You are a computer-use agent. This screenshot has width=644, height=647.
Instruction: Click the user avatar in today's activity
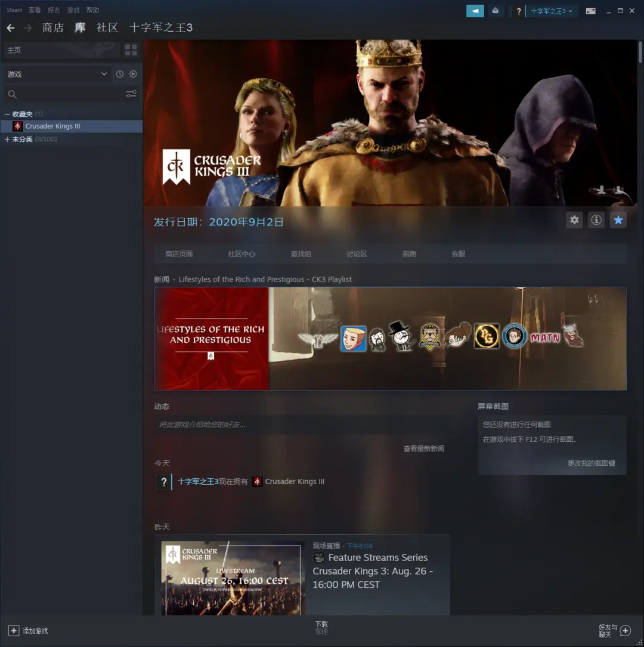(164, 482)
